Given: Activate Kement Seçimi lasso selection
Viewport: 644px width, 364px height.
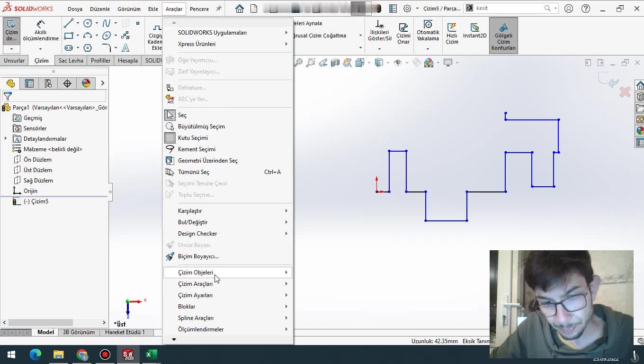Looking at the screenshot, I should (x=228, y=149).
